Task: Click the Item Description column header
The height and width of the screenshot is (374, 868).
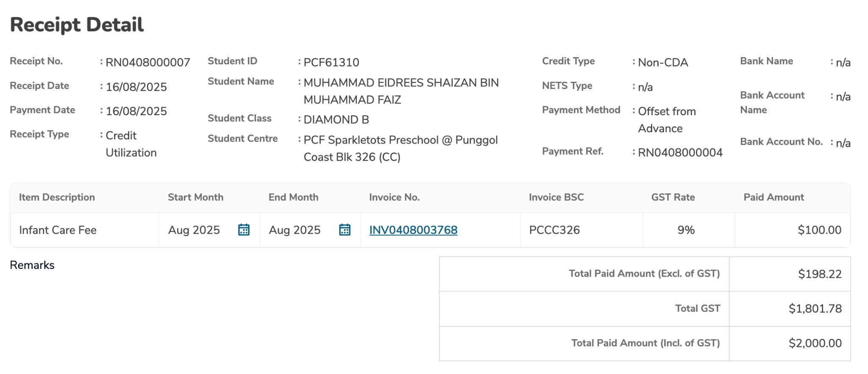Action: [x=57, y=197]
